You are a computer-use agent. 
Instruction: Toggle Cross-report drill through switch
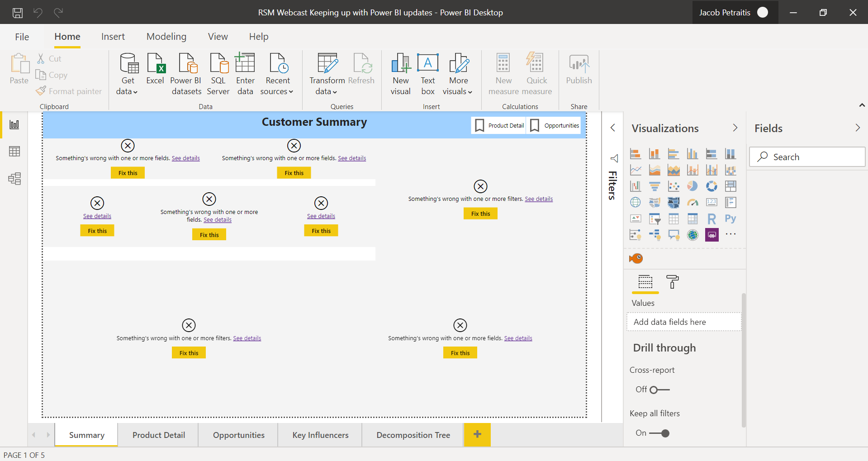pos(659,390)
